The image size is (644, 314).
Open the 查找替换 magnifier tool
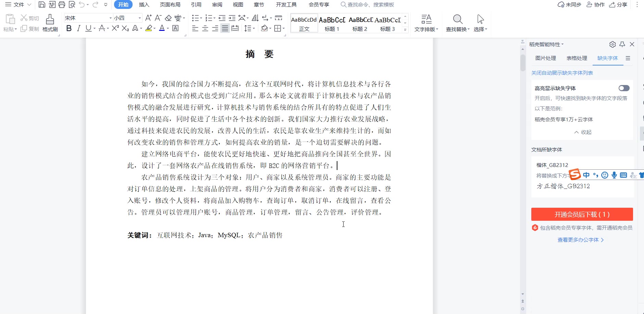(x=458, y=23)
